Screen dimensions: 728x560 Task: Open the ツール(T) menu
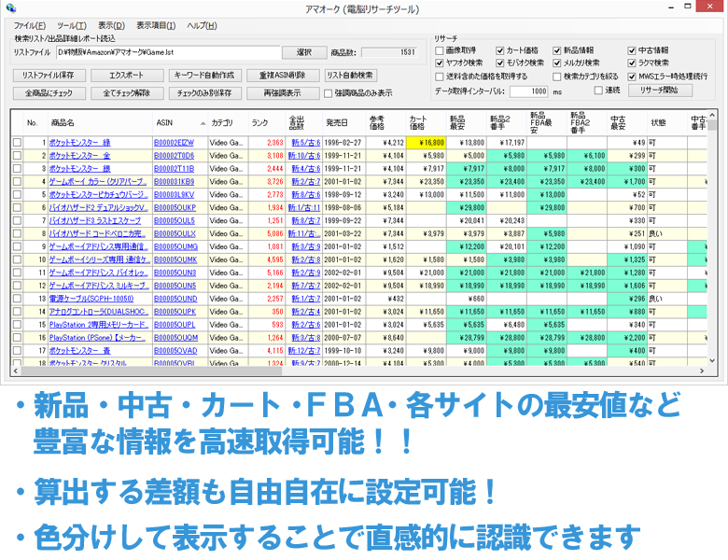72,25
